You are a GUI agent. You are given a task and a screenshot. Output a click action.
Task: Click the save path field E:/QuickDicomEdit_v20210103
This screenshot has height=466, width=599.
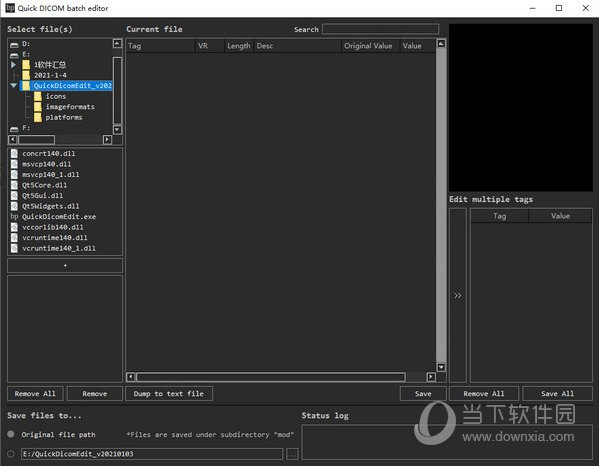pyautogui.click(x=152, y=454)
